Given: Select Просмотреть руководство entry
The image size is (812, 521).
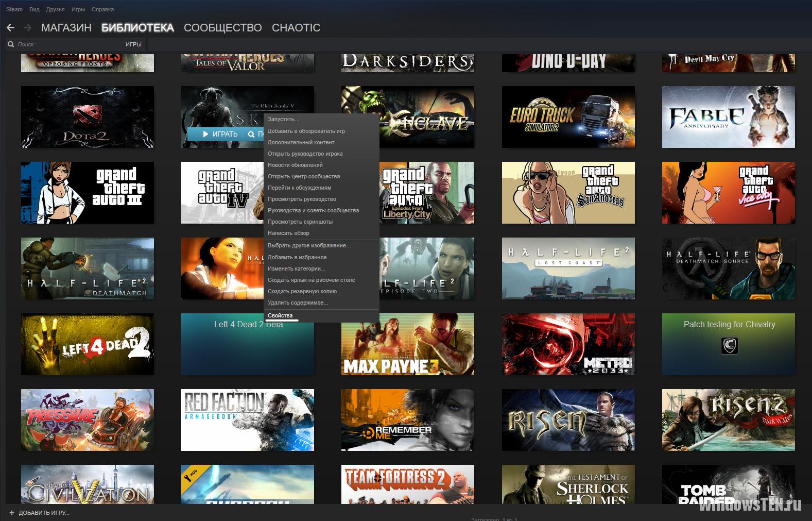Looking at the screenshot, I should 321,199.
